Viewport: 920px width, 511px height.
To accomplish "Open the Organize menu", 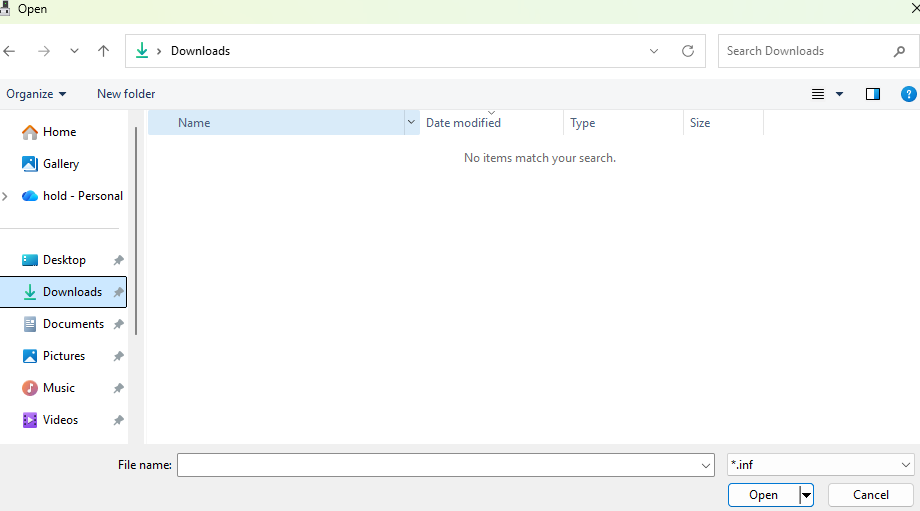I will [x=36, y=94].
